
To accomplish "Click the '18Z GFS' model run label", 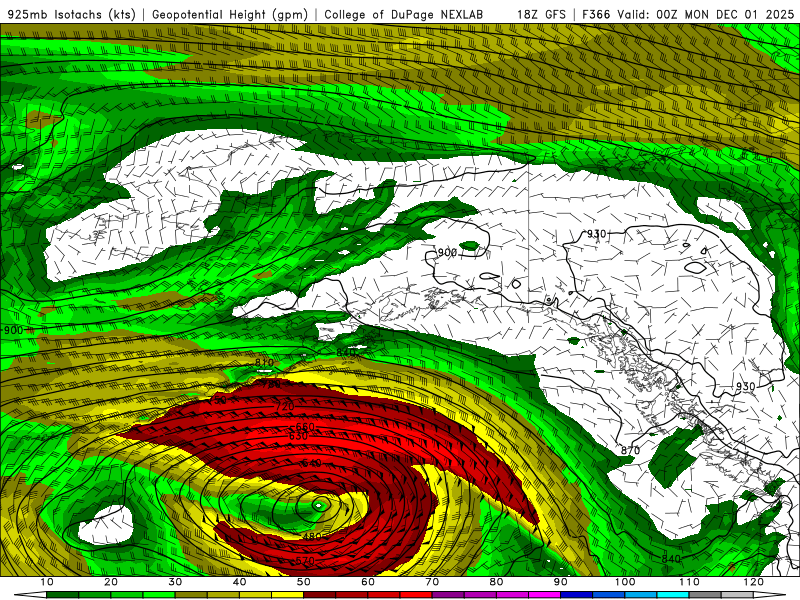I will (541, 14).
